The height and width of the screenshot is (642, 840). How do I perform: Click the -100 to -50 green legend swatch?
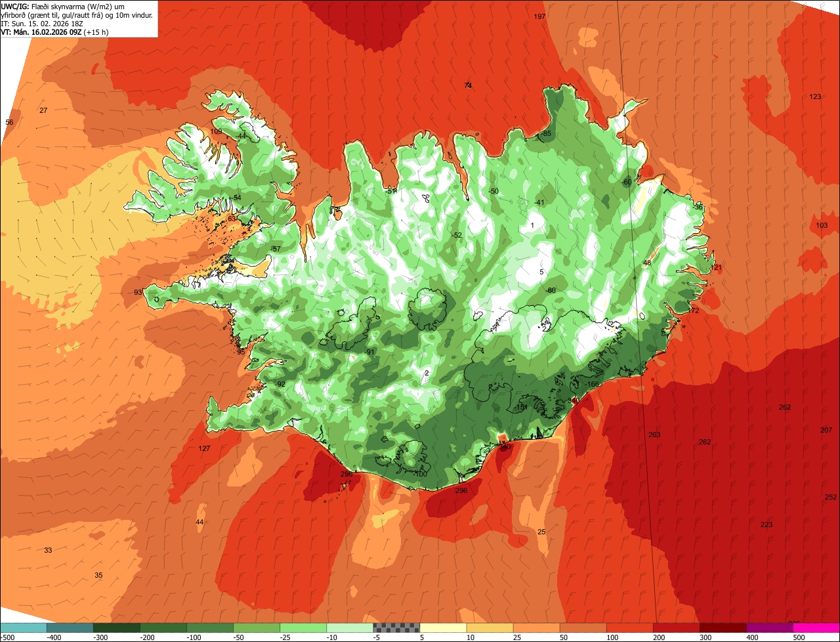[x=209, y=628]
